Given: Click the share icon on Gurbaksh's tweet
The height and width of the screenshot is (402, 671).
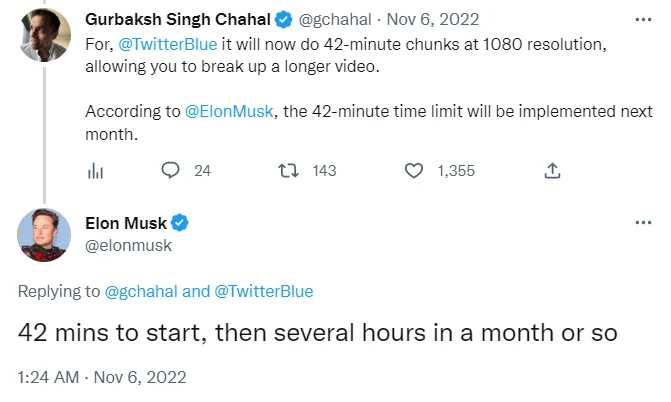Looking at the screenshot, I should pyautogui.click(x=552, y=171).
